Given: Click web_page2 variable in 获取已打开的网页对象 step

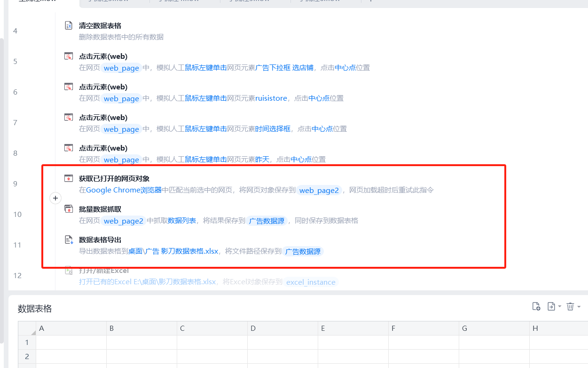Looking at the screenshot, I should click(x=319, y=191).
